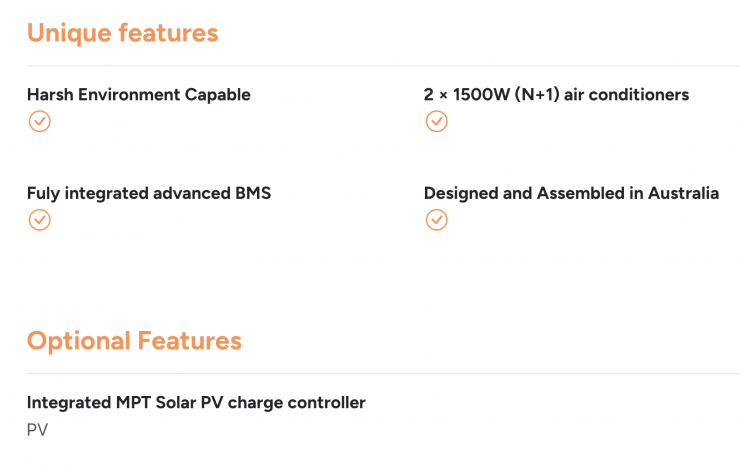Screen dimensions: 740x471
Task: Click the checkmark under Designed and Assembled in Australia
Action: click(436, 219)
